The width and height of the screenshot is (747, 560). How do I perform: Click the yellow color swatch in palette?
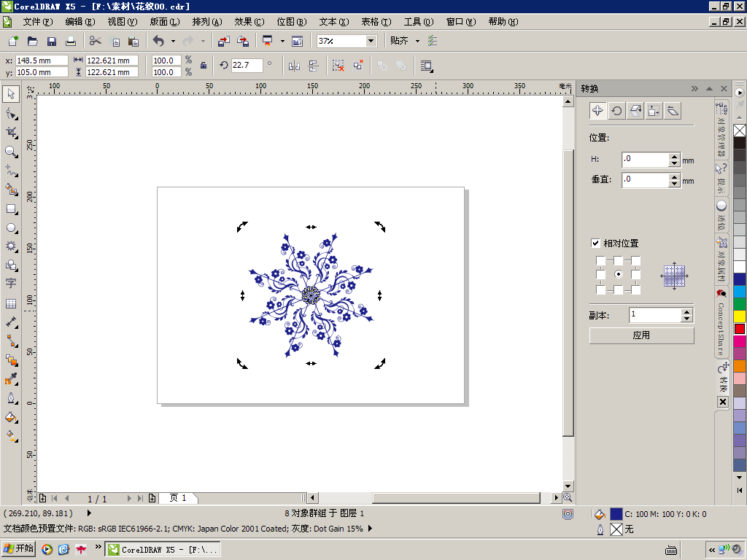tap(740, 316)
